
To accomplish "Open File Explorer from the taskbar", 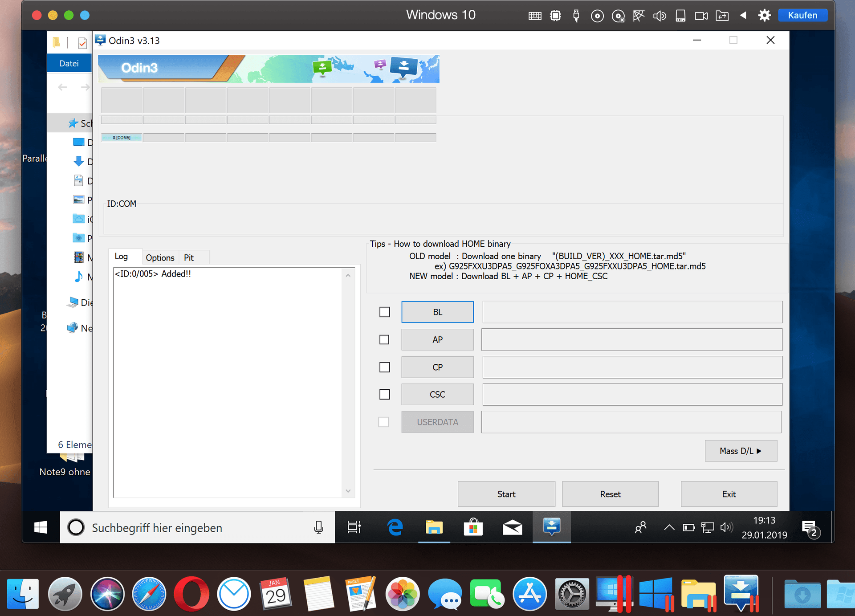I will [x=434, y=527].
